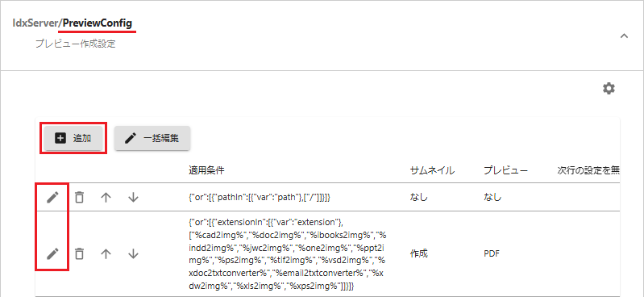Screen dimensions: 644x297
Task: Move the pathIn row down
Action: point(133,198)
